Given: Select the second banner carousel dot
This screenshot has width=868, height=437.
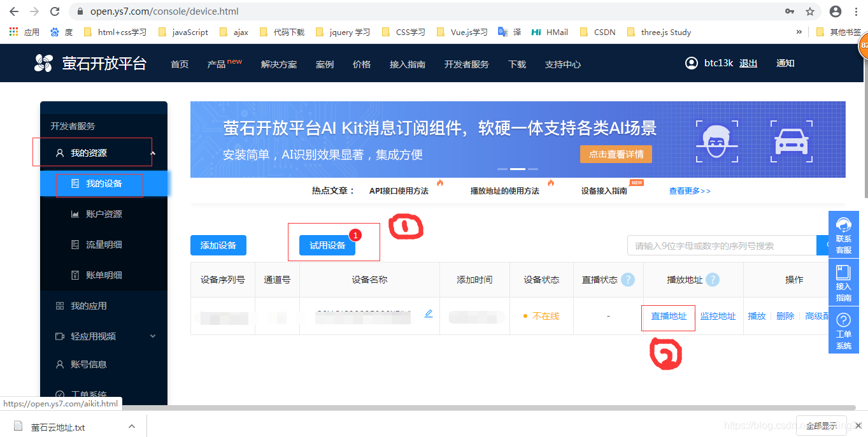Looking at the screenshot, I should (x=517, y=169).
